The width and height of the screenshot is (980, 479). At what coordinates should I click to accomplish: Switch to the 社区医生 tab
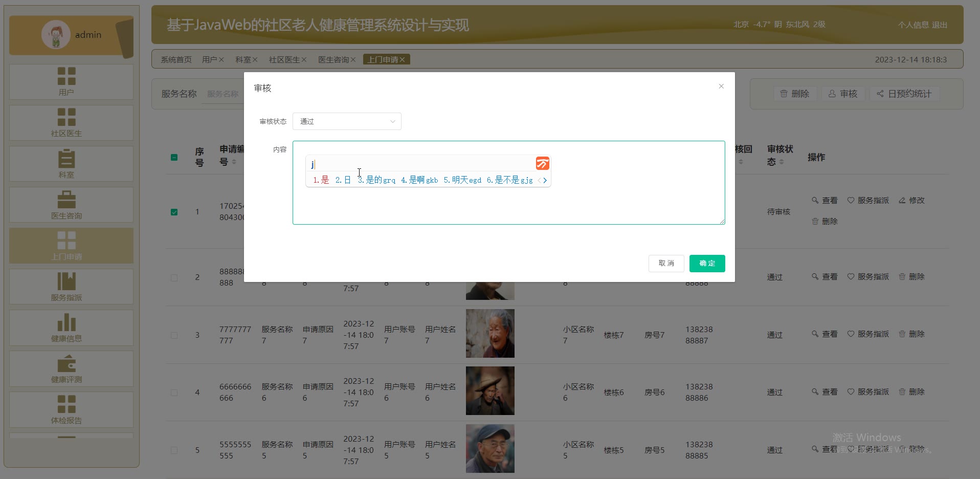pos(284,60)
